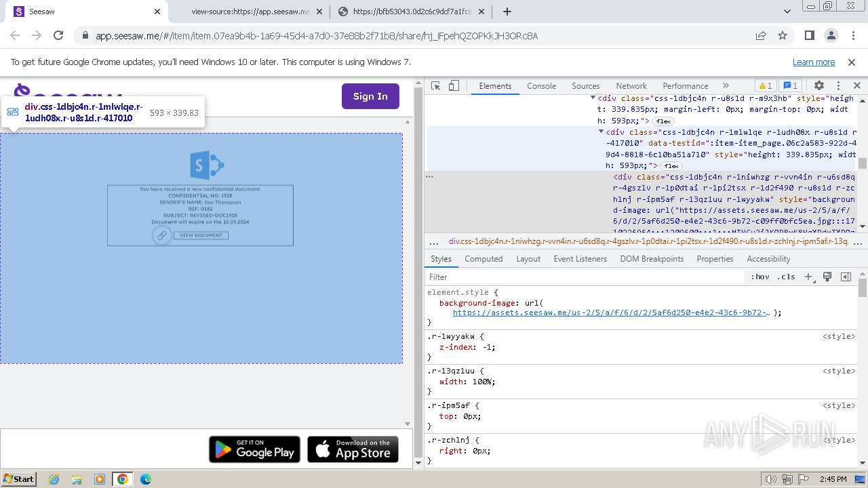Click the link icon beside View Document
Image resolution: width=868 pixels, height=488 pixels.
click(161, 235)
